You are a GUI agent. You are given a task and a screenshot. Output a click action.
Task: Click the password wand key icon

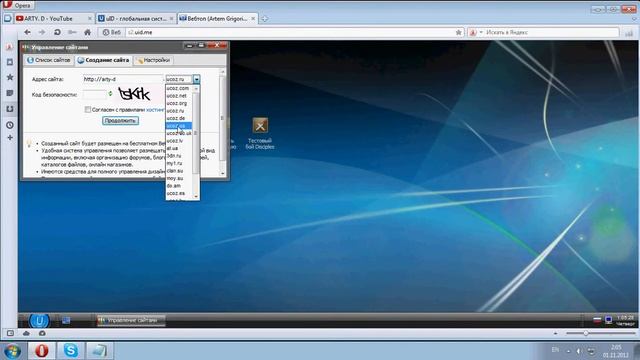(x=72, y=32)
